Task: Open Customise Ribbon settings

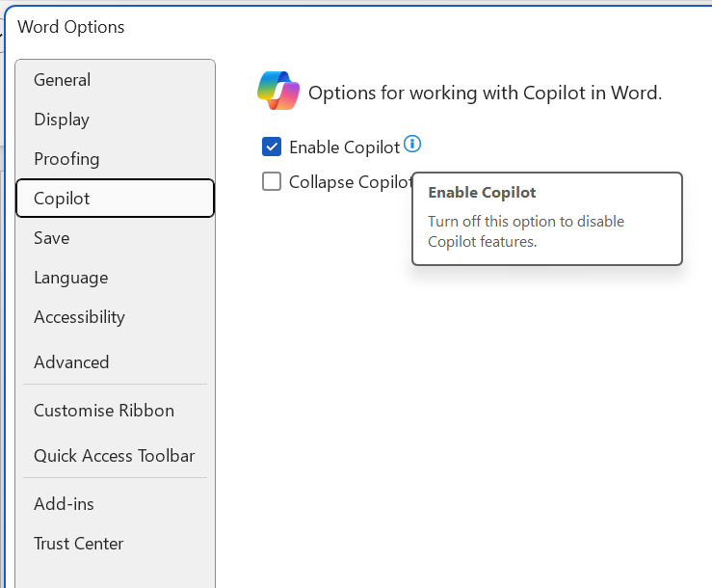Action: point(115,411)
